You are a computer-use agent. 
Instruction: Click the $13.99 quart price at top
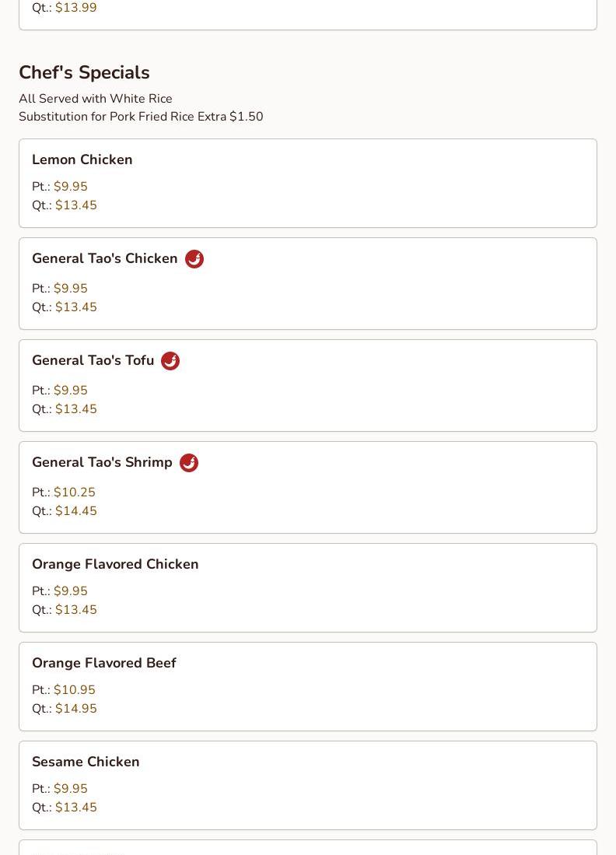pyautogui.click(x=76, y=8)
